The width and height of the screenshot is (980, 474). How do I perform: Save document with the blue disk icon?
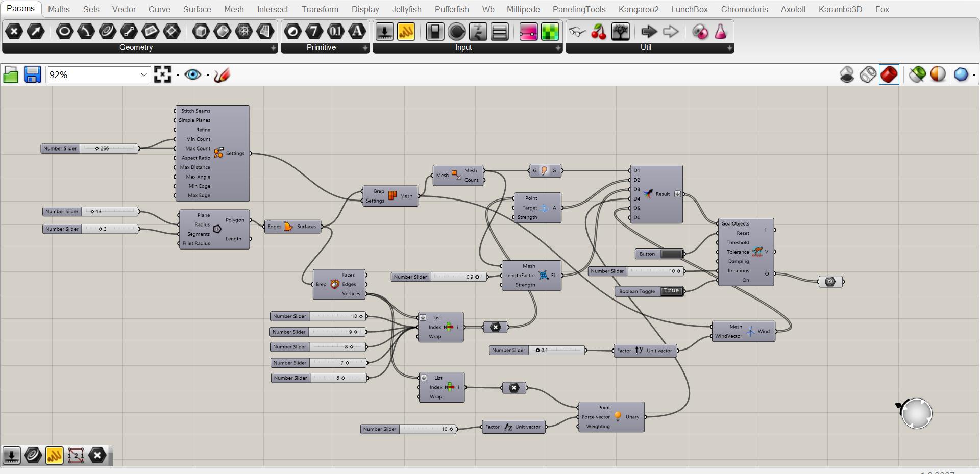coord(33,75)
